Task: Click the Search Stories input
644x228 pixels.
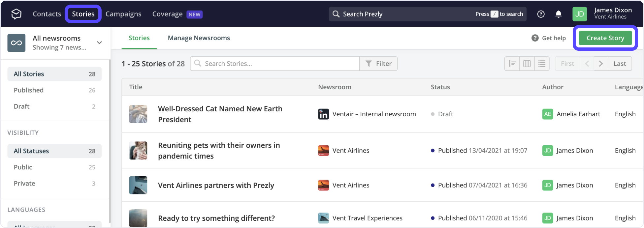Action: (275, 64)
